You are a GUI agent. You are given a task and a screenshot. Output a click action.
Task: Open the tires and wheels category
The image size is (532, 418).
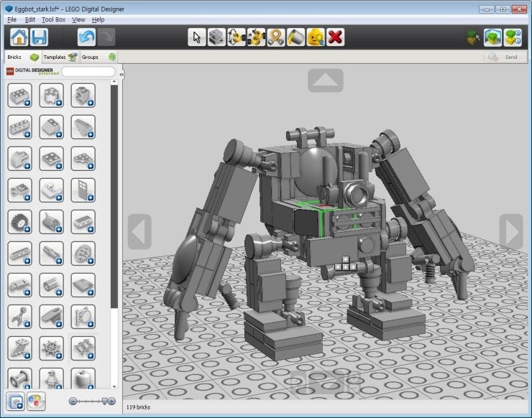click(x=19, y=222)
